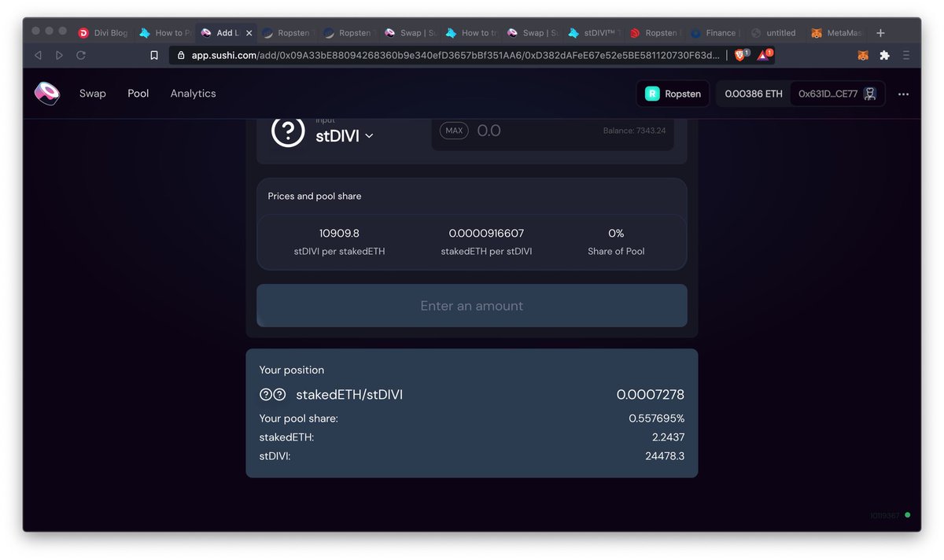Viewport: 944px width, 560px height.
Task: Switch to the Finance tab
Action: 716,33
